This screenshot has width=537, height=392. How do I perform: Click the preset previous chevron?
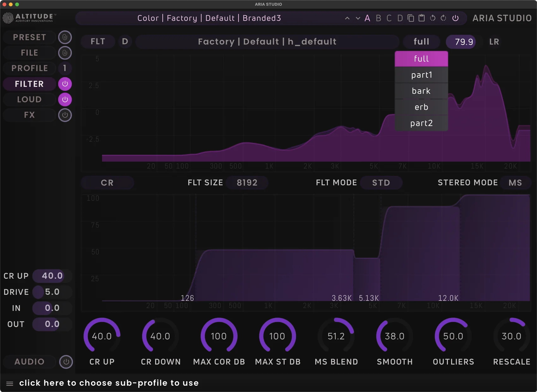point(347,18)
